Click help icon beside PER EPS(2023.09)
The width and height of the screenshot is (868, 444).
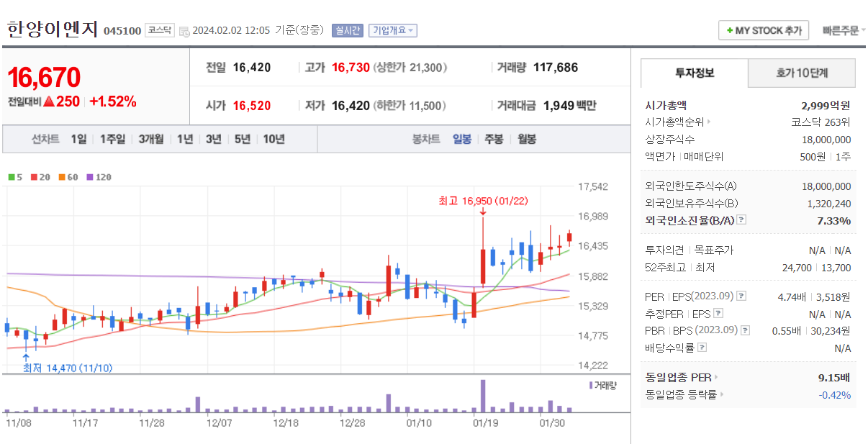click(x=741, y=296)
